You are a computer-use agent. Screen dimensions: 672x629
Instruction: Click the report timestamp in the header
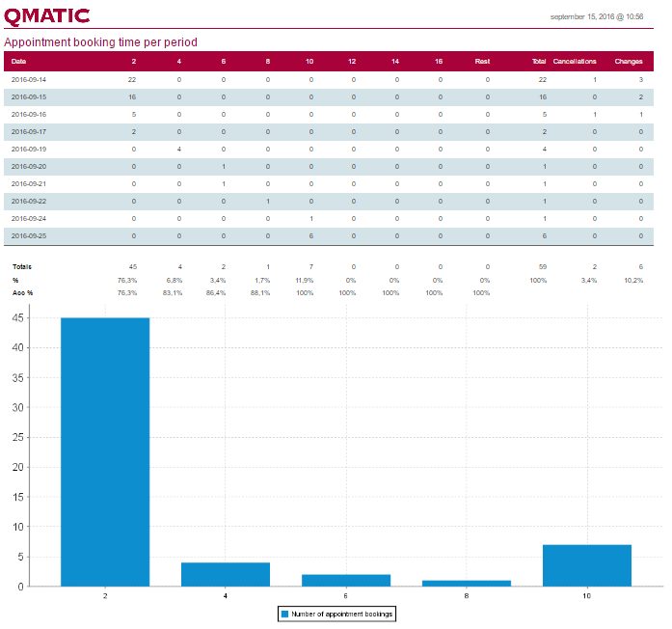pyautogui.click(x=596, y=16)
